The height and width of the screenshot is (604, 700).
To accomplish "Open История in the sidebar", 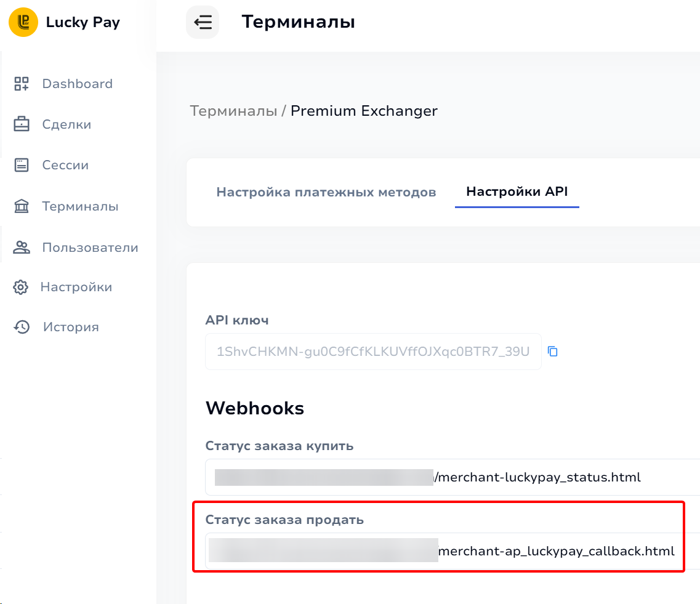I will coord(71,327).
